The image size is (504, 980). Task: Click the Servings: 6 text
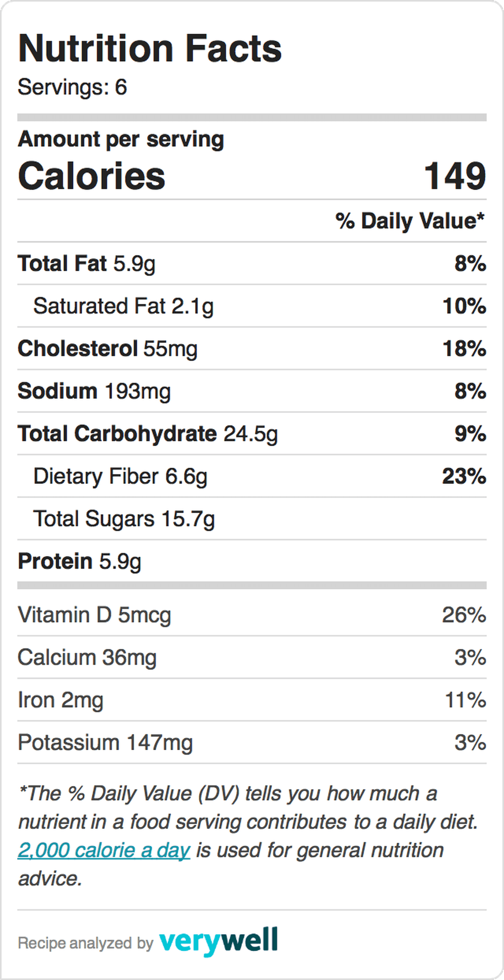click(x=73, y=87)
